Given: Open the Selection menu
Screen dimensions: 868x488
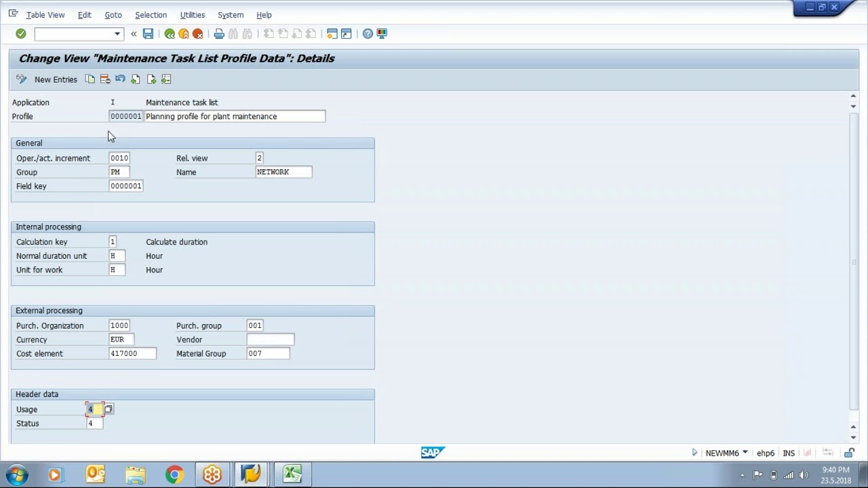Looking at the screenshot, I should [151, 15].
